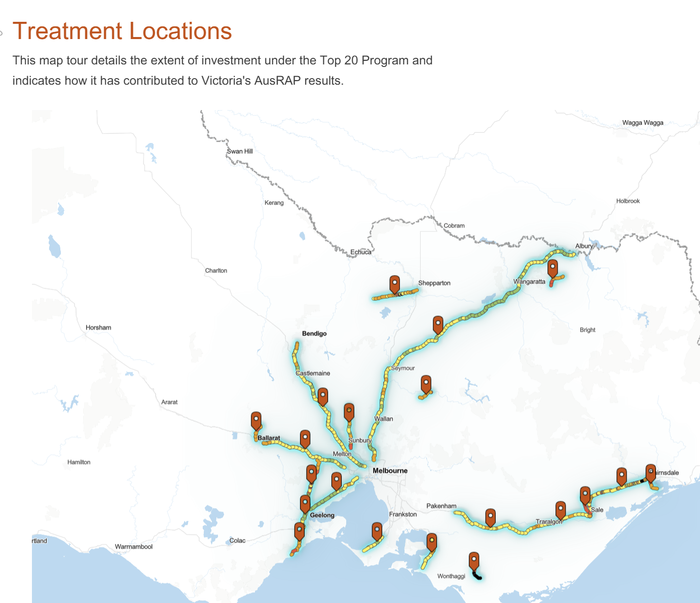Image resolution: width=700 pixels, height=603 pixels.
Task: Click the Treatment Locations heading
Action: pyautogui.click(x=122, y=31)
